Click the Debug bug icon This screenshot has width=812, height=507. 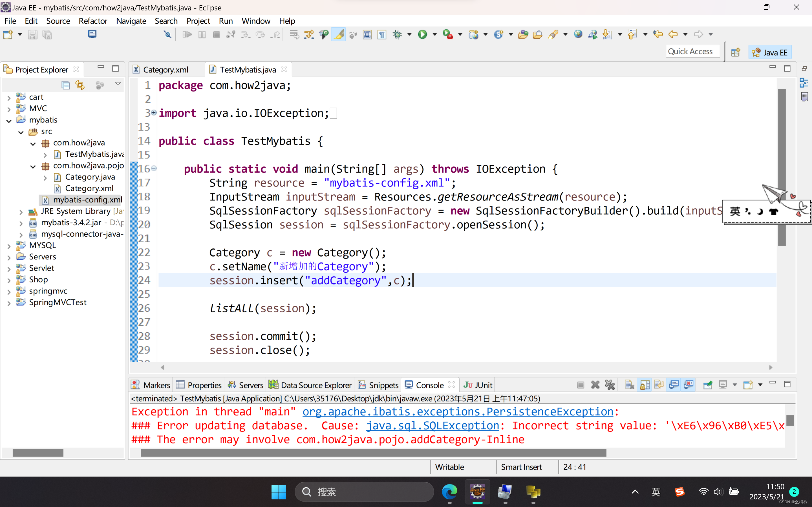(398, 34)
